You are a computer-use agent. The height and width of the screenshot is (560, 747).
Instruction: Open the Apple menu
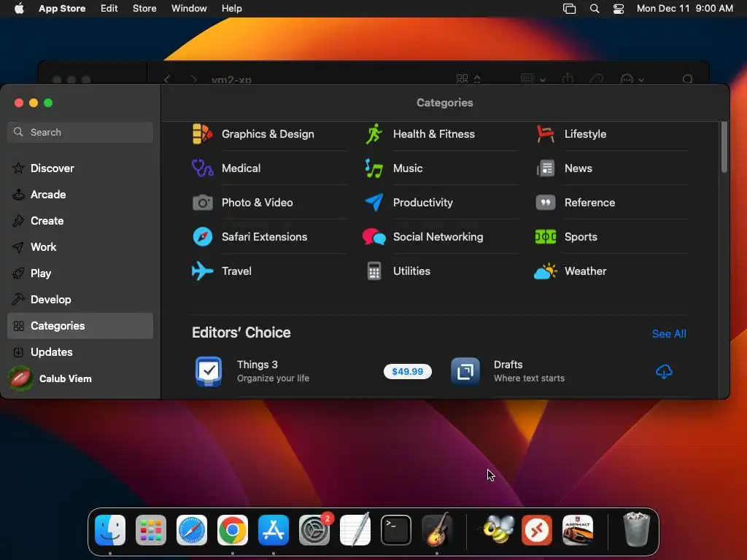[x=19, y=9]
